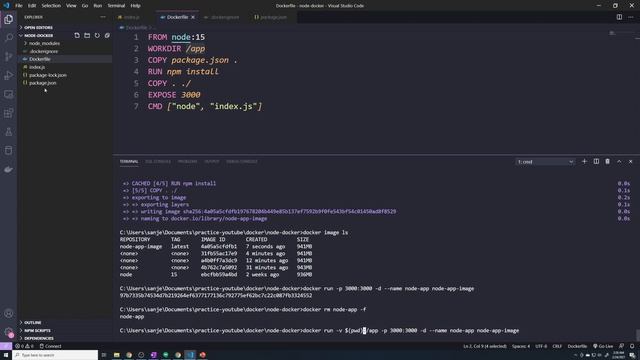Open the Run menu
The image size is (640, 360).
(x=98, y=6)
